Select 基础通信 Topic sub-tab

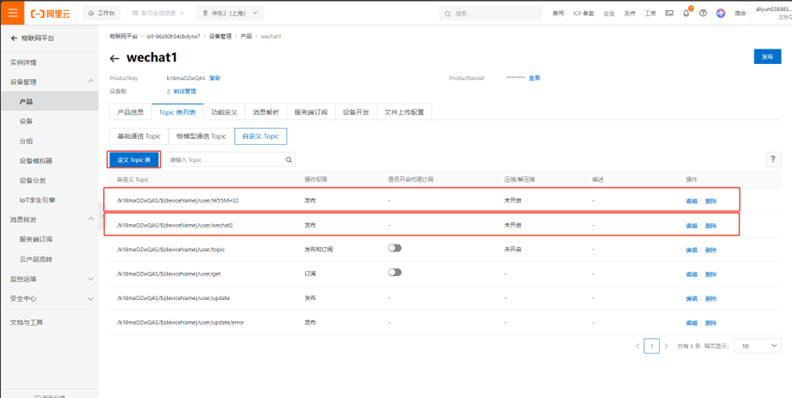pyautogui.click(x=139, y=136)
